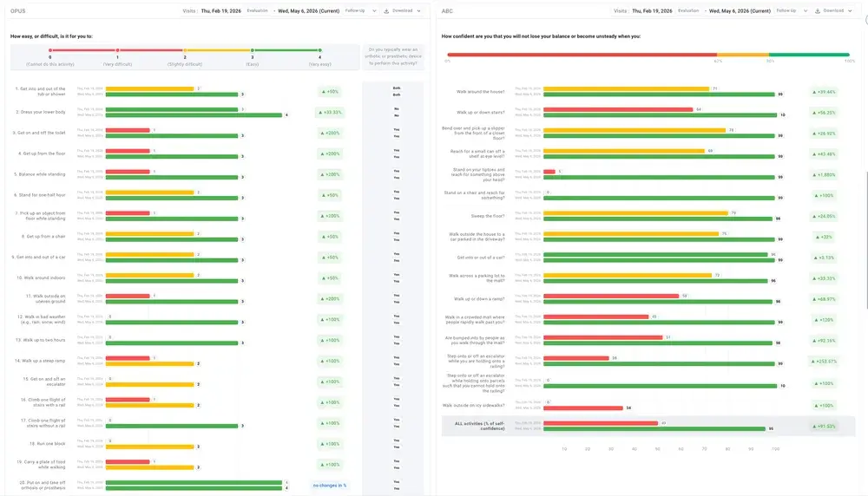868x496 pixels.
Task: Click the +56.25% badge for Walk up or down stairs
Action: 824,112
